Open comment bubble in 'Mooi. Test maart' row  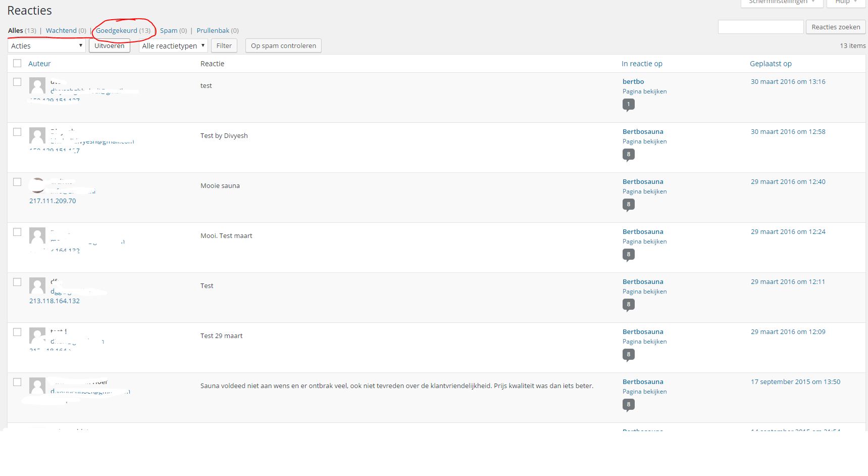[x=628, y=255]
